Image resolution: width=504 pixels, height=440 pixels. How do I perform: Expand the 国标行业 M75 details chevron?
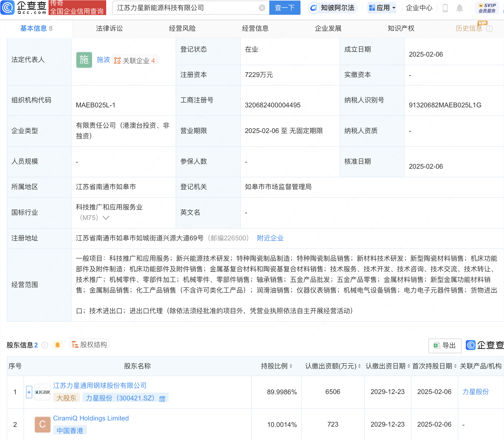coord(106,218)
